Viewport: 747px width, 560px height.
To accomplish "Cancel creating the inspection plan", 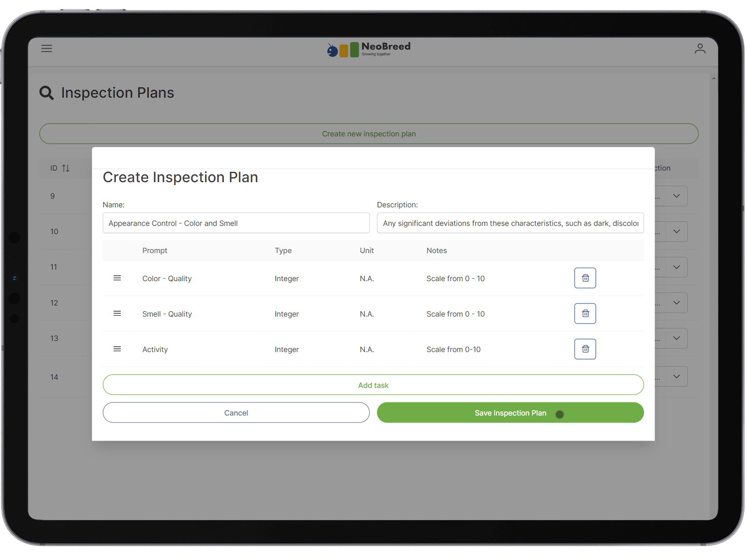I will point(236,413).
